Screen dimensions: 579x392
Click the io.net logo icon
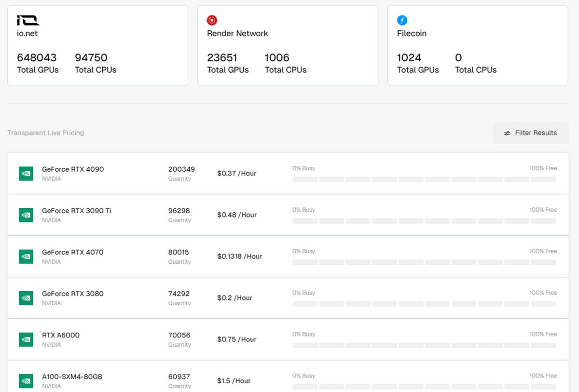click(x=28, y=20)
